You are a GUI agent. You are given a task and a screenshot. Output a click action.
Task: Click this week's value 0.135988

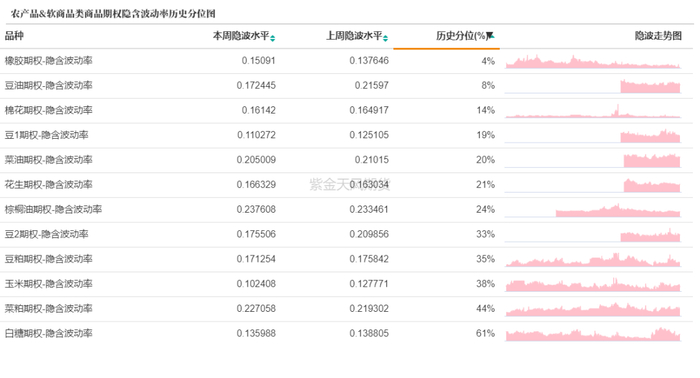pos(256,333)
